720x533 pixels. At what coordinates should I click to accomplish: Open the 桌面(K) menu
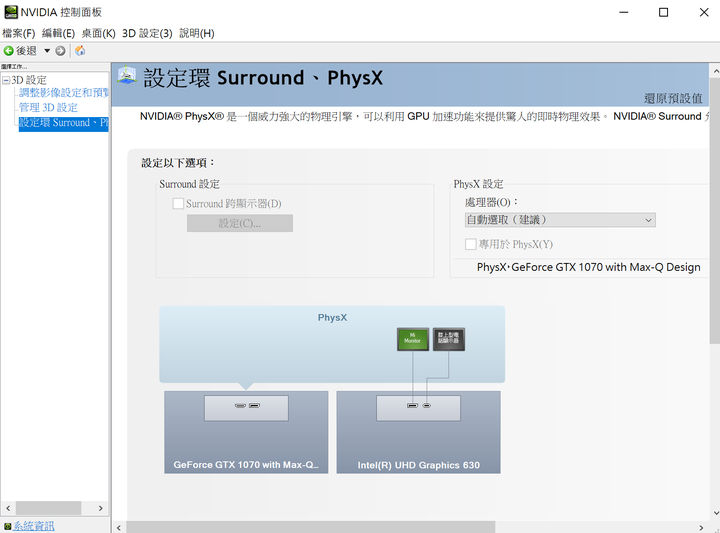click(98, 33)
